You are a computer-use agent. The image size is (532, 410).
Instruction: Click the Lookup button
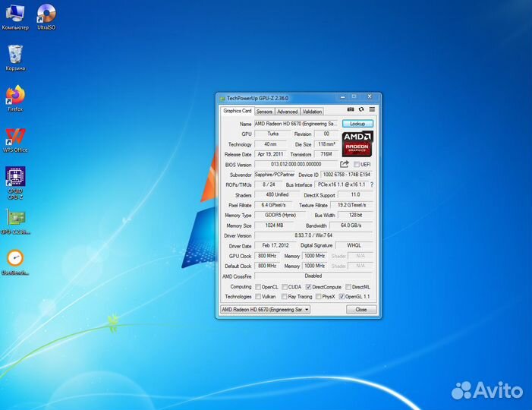coord(357,124)
